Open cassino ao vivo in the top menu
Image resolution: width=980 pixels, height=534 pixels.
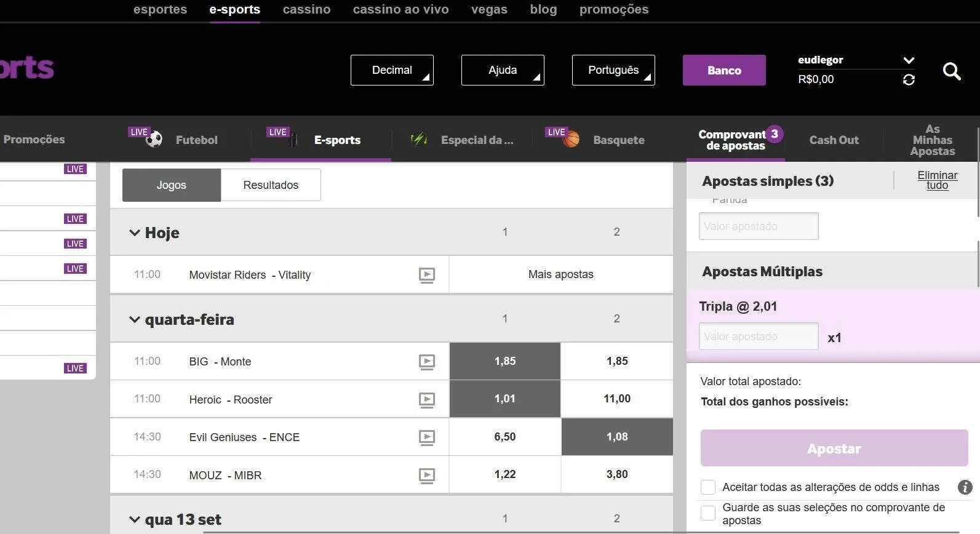pyautogui.click(x=400, y=9)
